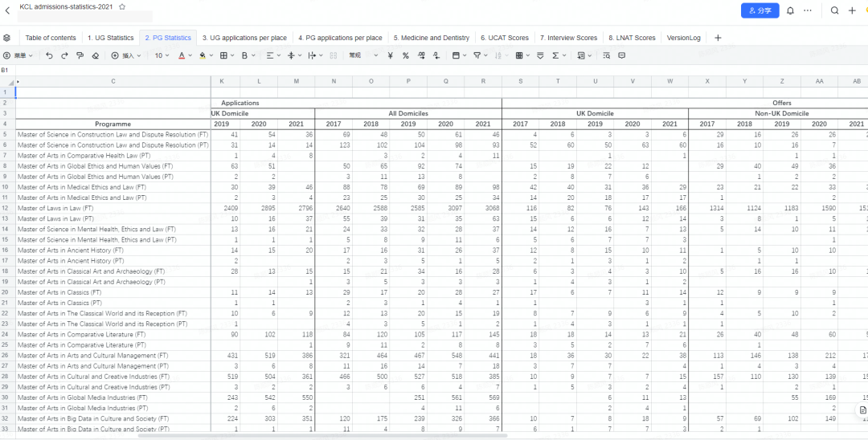
Task: Open the three-dots more options menu
Action: point(808,10)
